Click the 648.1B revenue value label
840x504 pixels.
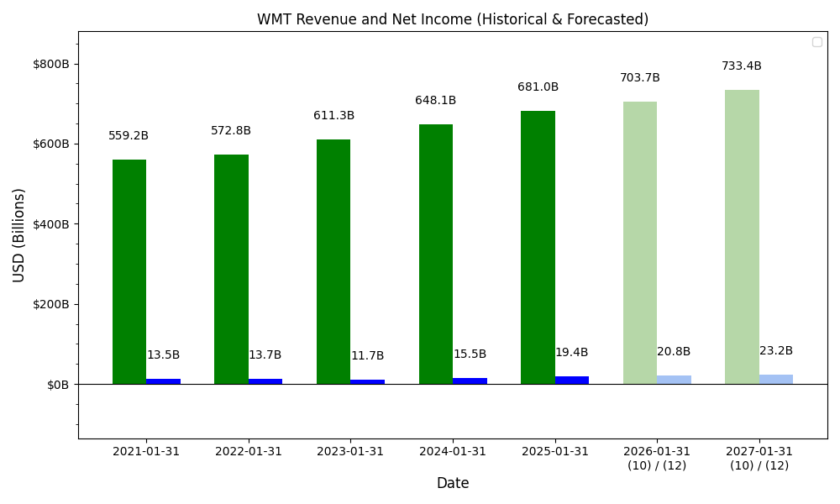[435, 100]
